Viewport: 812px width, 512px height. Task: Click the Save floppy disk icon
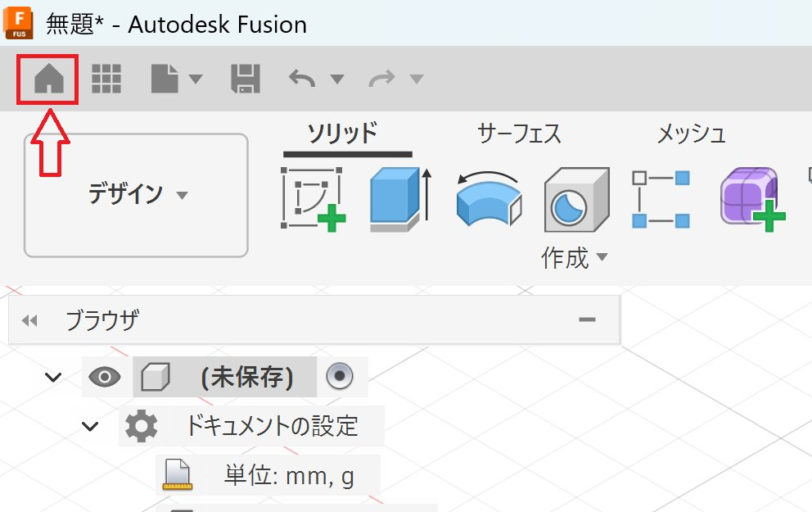coord(246,79)
